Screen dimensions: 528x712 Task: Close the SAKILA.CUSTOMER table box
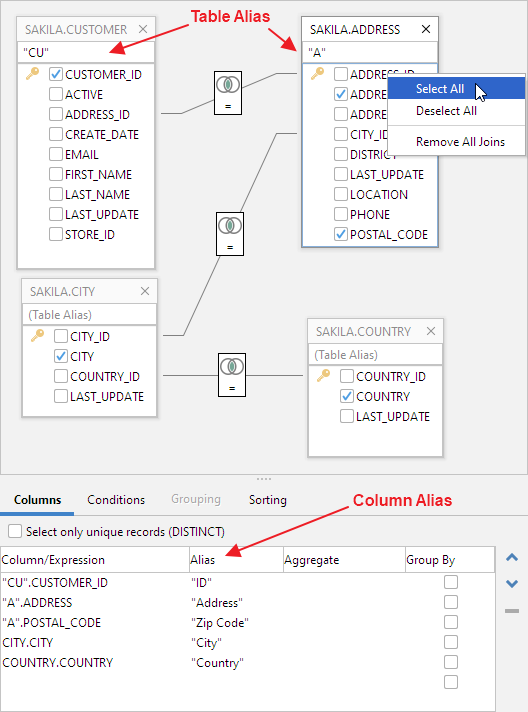coord(143,29)
